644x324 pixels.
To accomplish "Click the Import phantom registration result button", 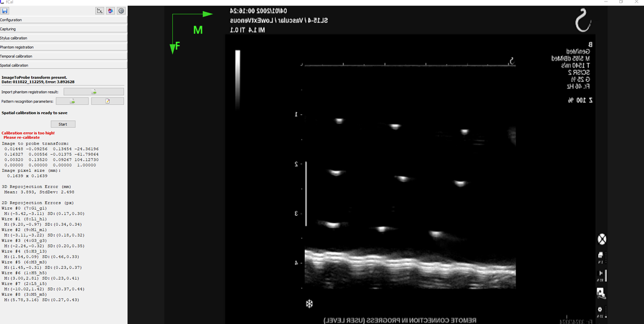I will point(94,92).
